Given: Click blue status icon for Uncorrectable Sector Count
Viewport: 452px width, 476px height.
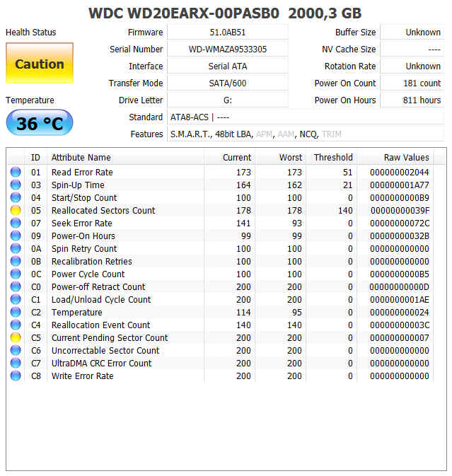Looking at the screenshot, I should point(16,350).
